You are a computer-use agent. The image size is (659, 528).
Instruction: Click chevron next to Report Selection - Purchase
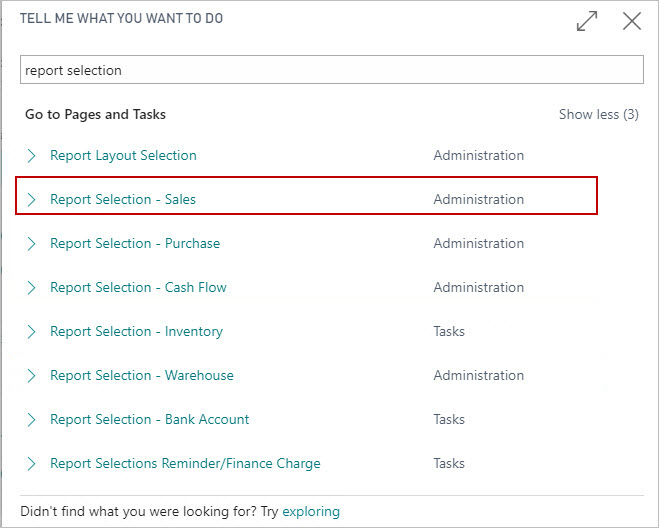coord(32,243)
